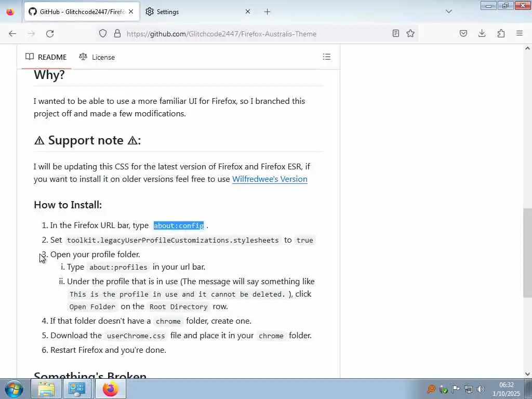The width and height of the screenshot is (532, 399).
Task: Expand the list all tabs chevron
Action: [448, 11]
